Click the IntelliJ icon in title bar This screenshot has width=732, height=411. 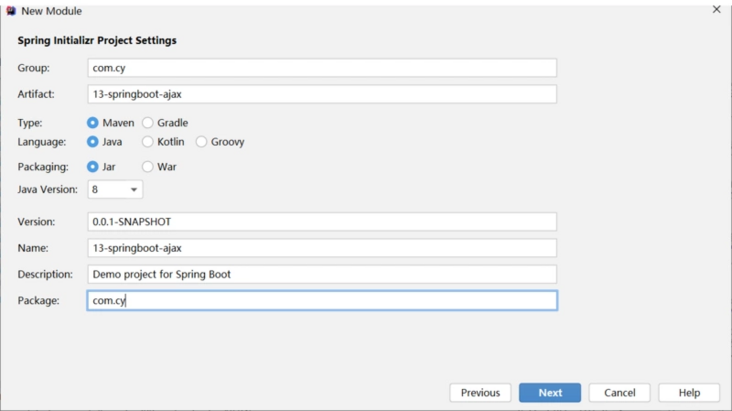[x=11, y=11]
